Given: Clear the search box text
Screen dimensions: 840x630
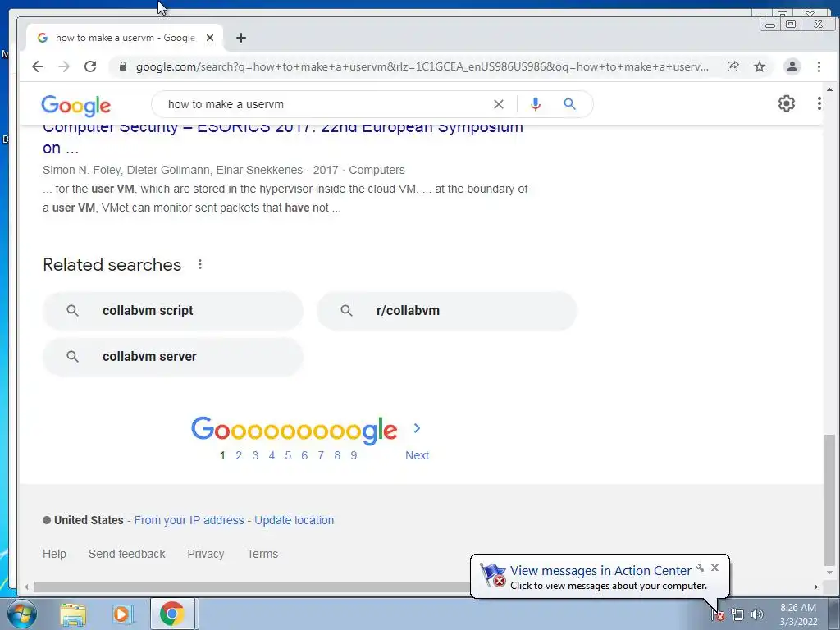Looking at the screenshot, I should [x=498, y=104].
